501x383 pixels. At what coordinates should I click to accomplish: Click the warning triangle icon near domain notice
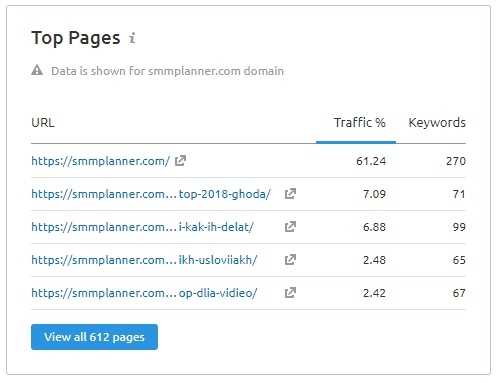point(37,70)
